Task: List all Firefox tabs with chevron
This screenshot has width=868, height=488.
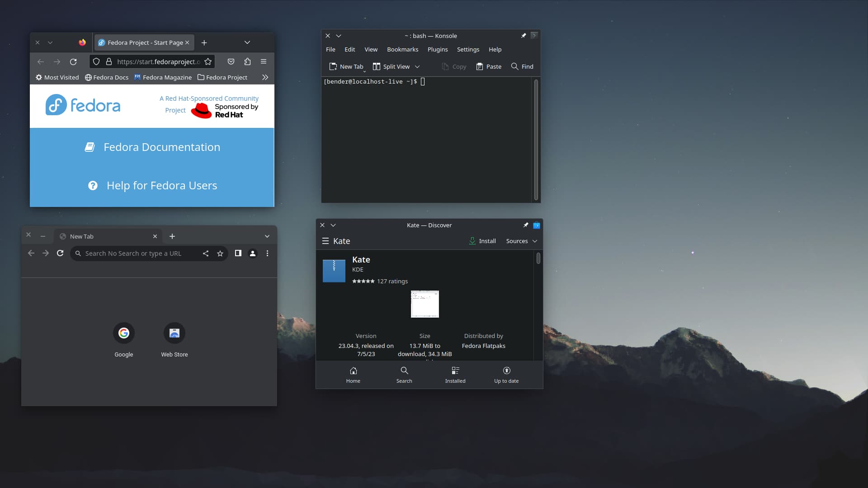Action: 247,42
